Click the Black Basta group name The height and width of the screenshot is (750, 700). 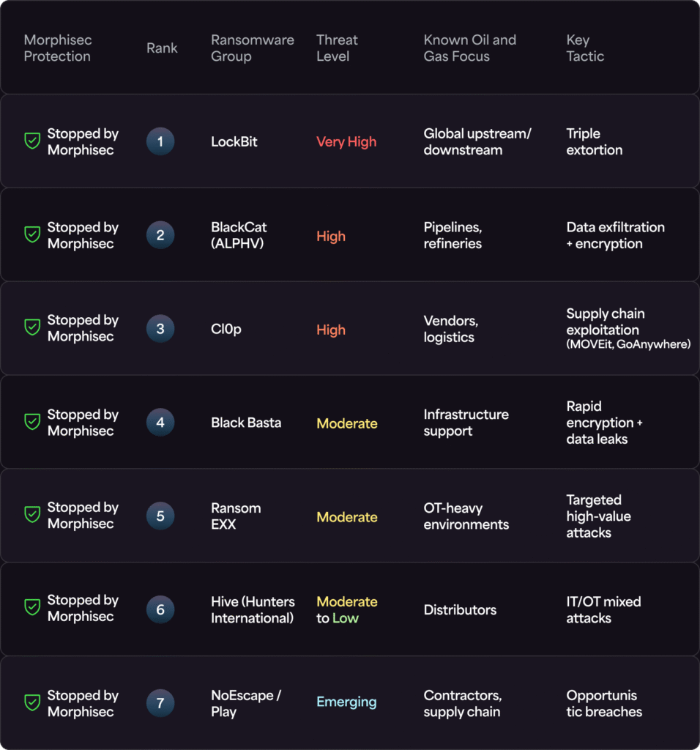(246, 423)
